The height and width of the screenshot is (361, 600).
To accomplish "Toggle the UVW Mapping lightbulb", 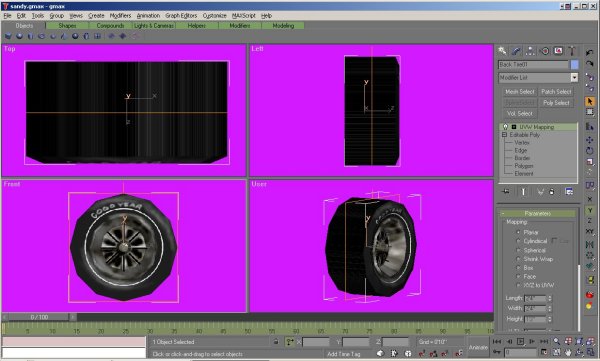I will click(505, 127).
